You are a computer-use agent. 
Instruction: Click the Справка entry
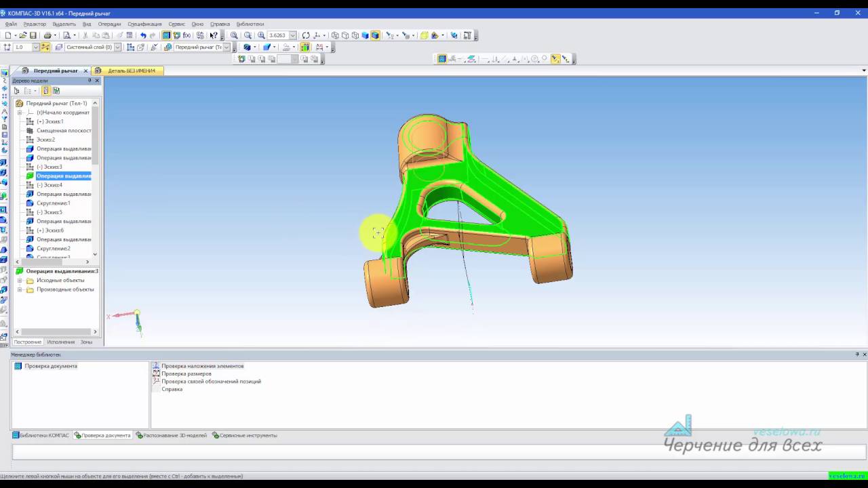click(172, 389)
